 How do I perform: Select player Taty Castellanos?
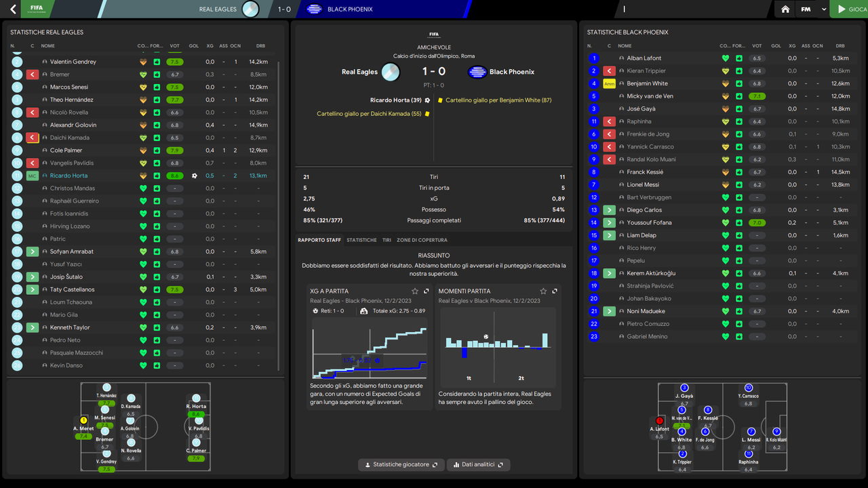click(73, 289)
